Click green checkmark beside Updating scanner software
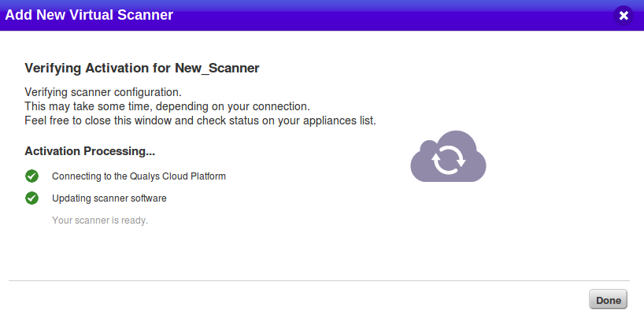This screenshot has height=326, width=644. (31, 198)
